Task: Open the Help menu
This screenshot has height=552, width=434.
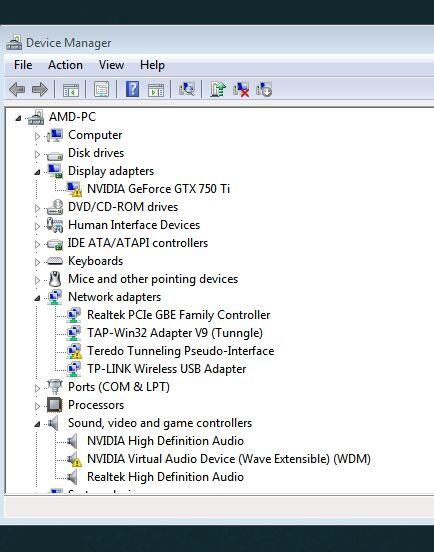Action: point(152,65)
